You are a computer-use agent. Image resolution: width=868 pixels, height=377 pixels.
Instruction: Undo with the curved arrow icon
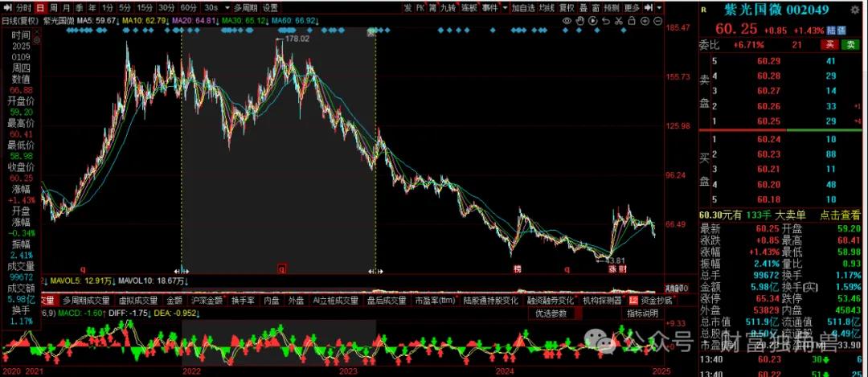coord(606,20)
